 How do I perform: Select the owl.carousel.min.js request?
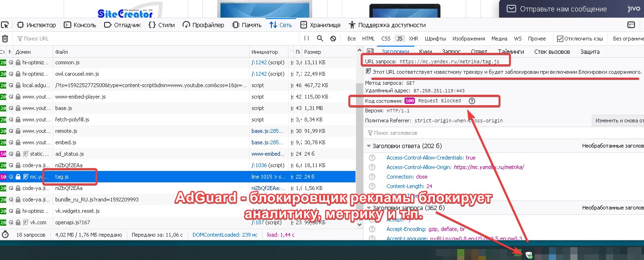(178, 74)
